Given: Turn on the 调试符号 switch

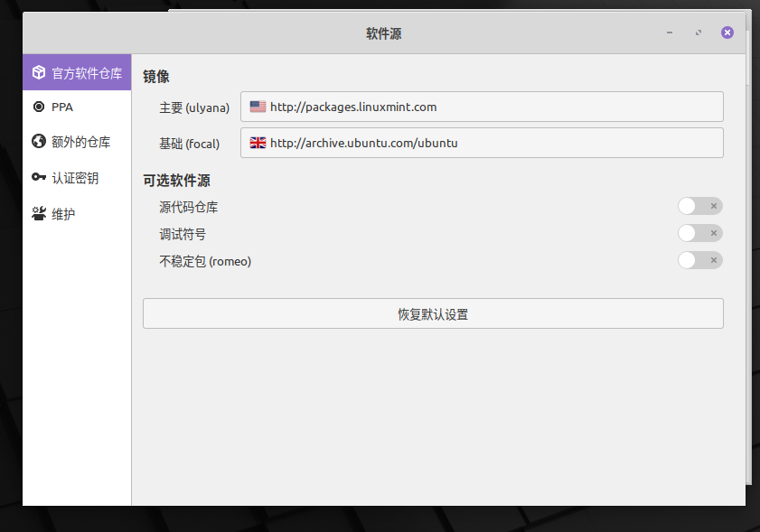Looking at the screenshot, I should coord(699,234).
